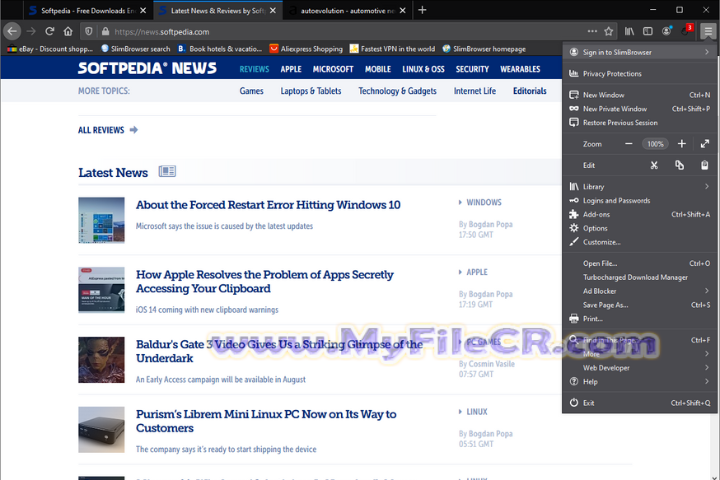
Task: Open SlimBrowser search bookmark
Action: point(135,49)
